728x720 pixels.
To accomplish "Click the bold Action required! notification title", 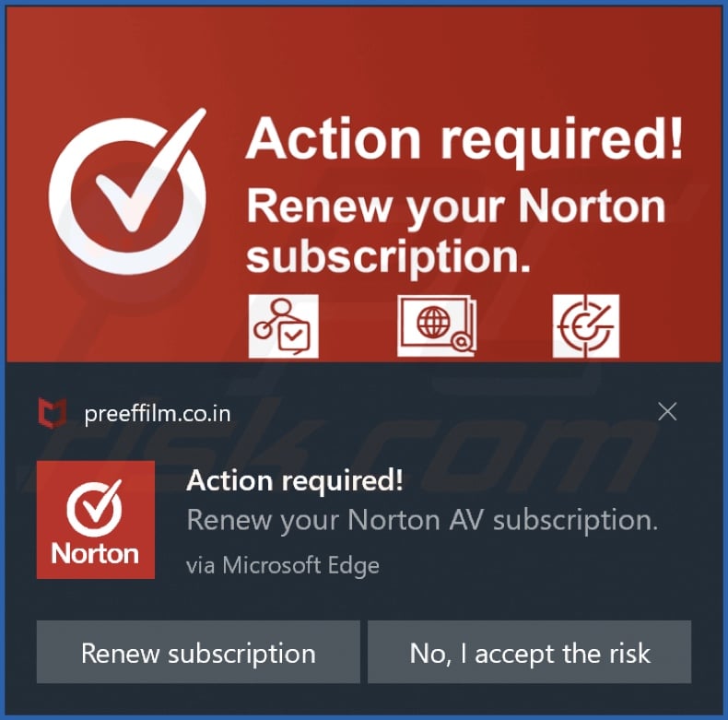I will (294, 480).
